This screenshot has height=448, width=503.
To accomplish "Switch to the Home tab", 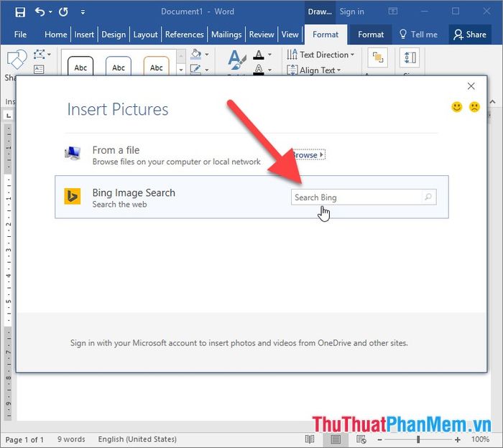I will coord(56,34).
